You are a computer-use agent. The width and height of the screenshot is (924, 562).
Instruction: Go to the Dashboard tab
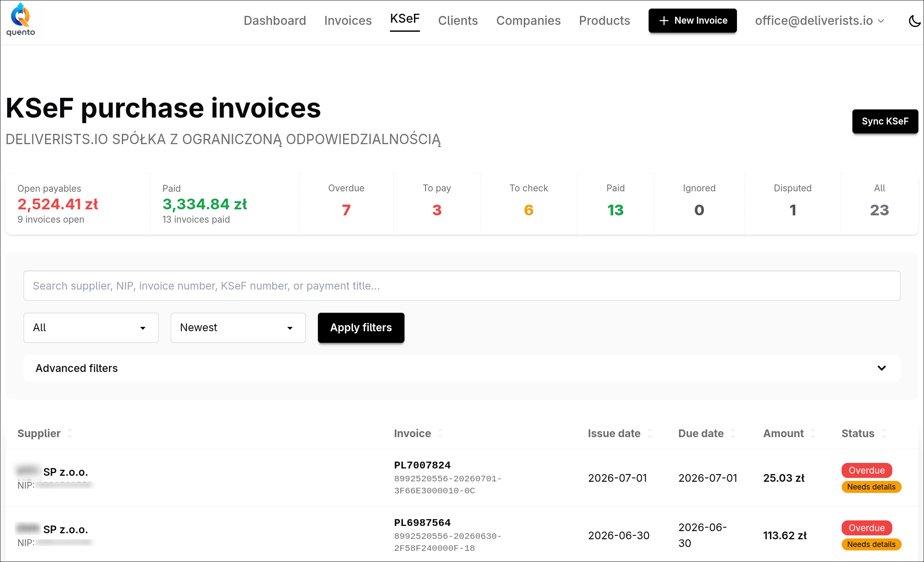click(x=275, y=21)
